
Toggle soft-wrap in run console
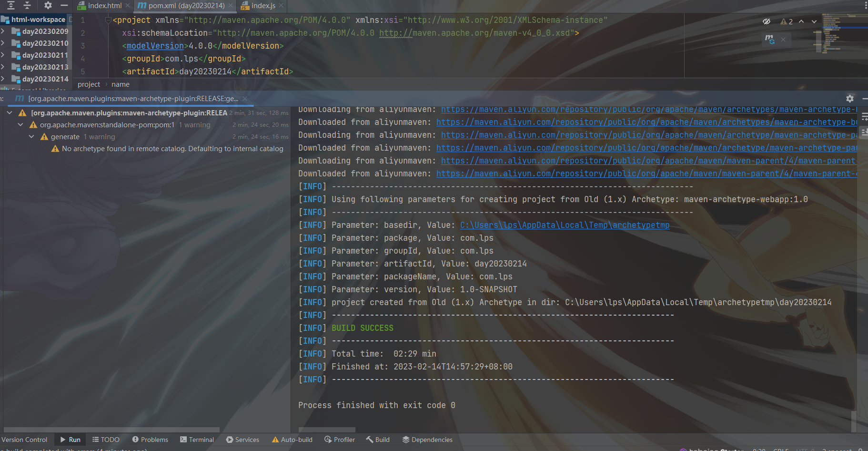864,117
